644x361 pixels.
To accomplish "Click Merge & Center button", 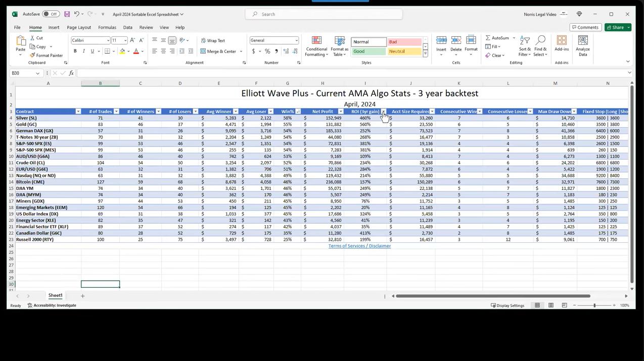I will tap(218, 51).
